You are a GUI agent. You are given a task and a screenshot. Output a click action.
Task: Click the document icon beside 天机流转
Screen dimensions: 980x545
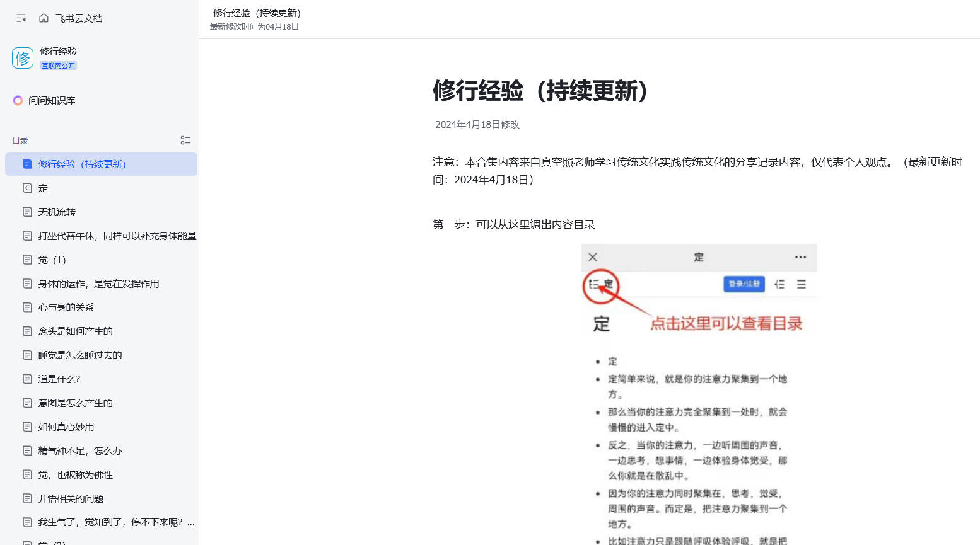(x=27, y=212)
